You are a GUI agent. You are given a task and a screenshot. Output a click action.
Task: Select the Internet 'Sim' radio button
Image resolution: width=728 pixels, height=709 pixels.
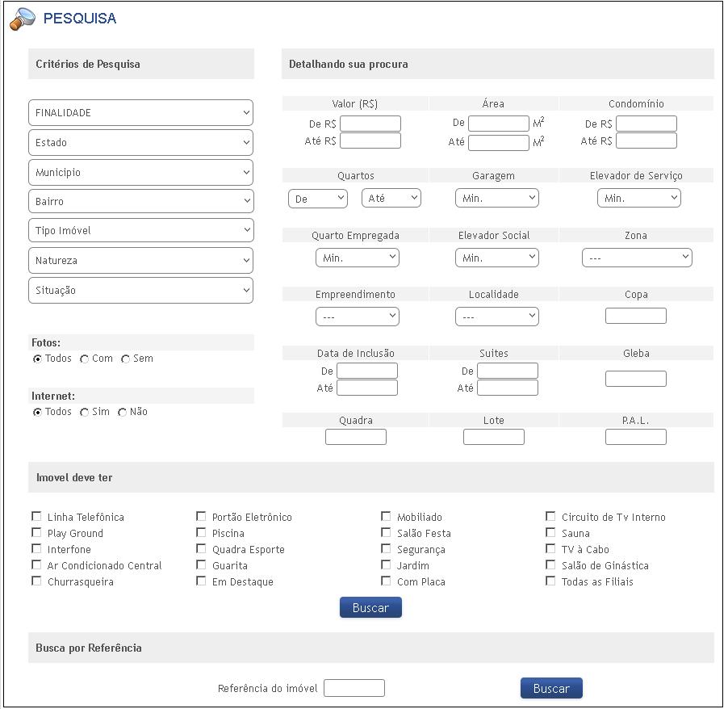(x=85, y=413)
